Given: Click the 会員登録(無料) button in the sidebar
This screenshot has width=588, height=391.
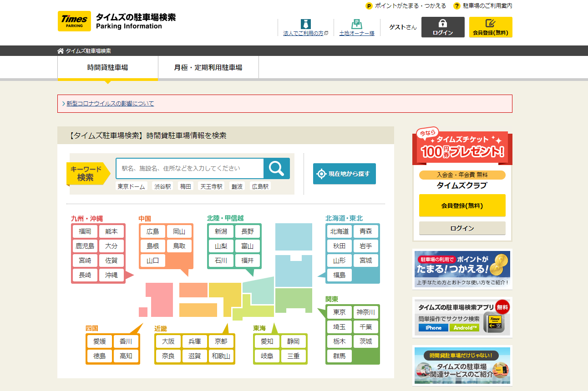Looking at the screenshot, I should (462, 206).
